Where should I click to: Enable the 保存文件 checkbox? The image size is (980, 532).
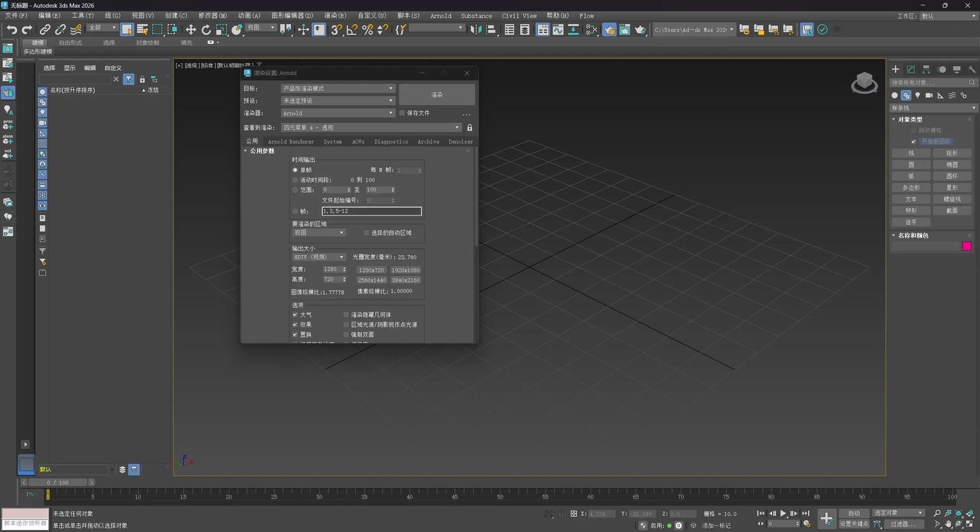402,113
